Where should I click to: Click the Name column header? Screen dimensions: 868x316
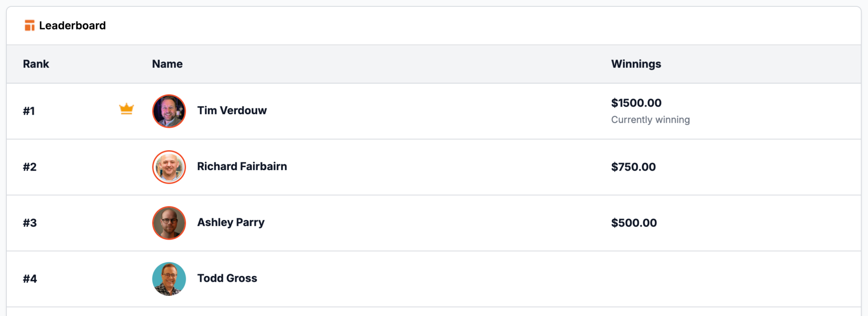point(167,64)
